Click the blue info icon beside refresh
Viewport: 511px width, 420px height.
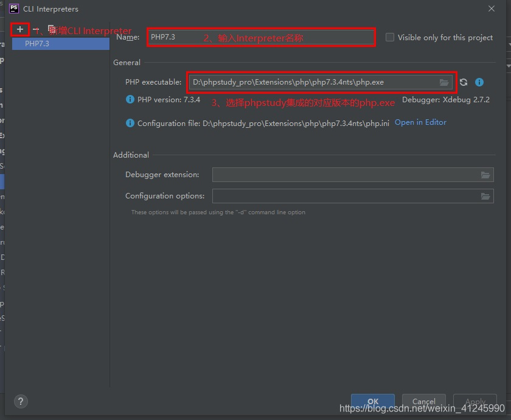479,82
